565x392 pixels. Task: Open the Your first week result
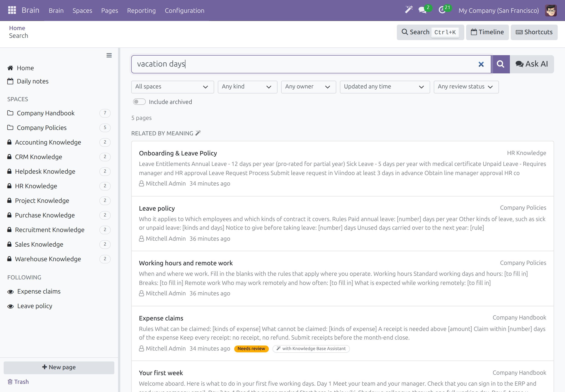[161, 373]
